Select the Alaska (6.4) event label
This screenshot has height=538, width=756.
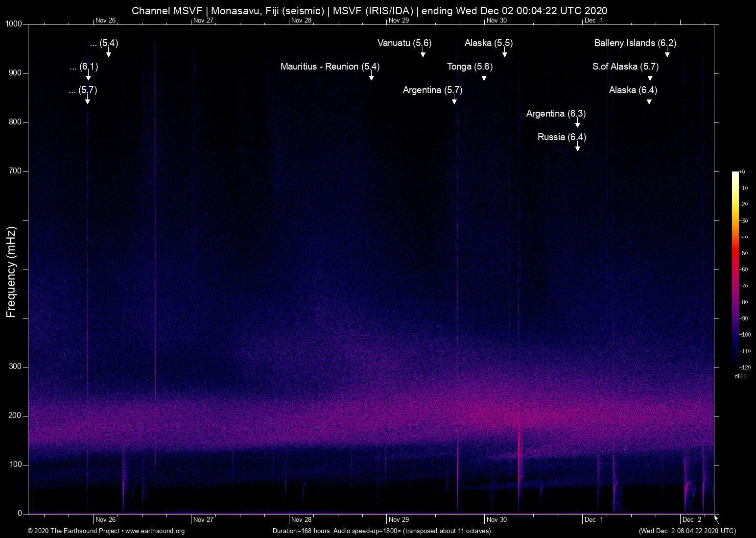pyautogui.click(x=633, y=90)
